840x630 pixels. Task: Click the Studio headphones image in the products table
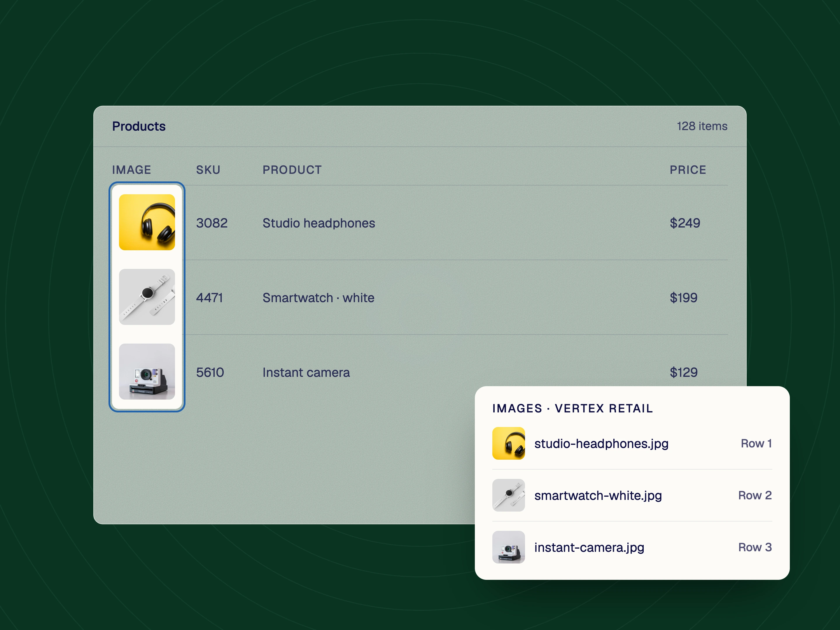pyautogui.click(x=147, y=222)
